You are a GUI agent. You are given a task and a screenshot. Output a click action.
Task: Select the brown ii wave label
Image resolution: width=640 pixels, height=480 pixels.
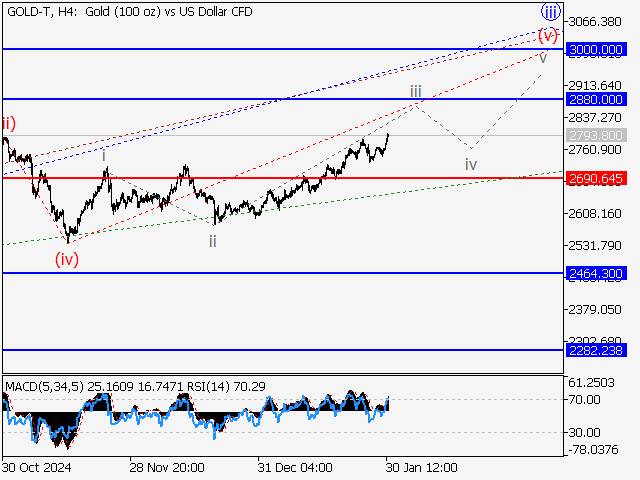pyautogui.click(x=213, y=241)
